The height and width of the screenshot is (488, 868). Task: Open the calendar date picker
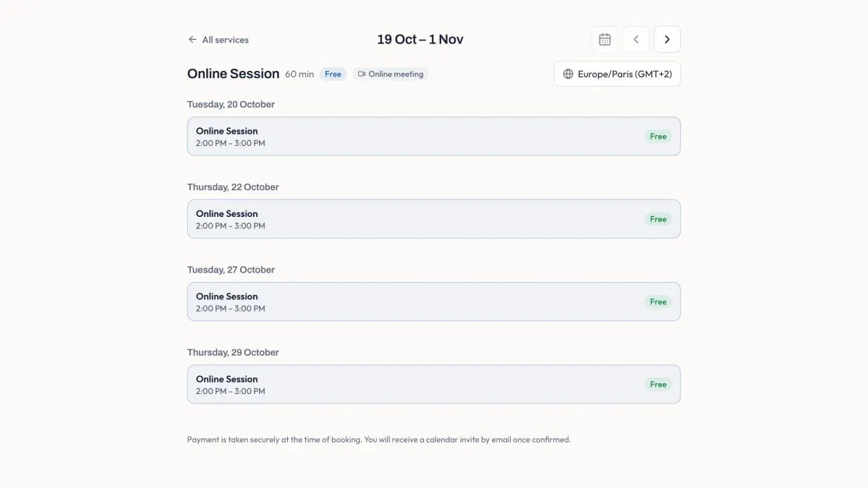coord(605,40)
